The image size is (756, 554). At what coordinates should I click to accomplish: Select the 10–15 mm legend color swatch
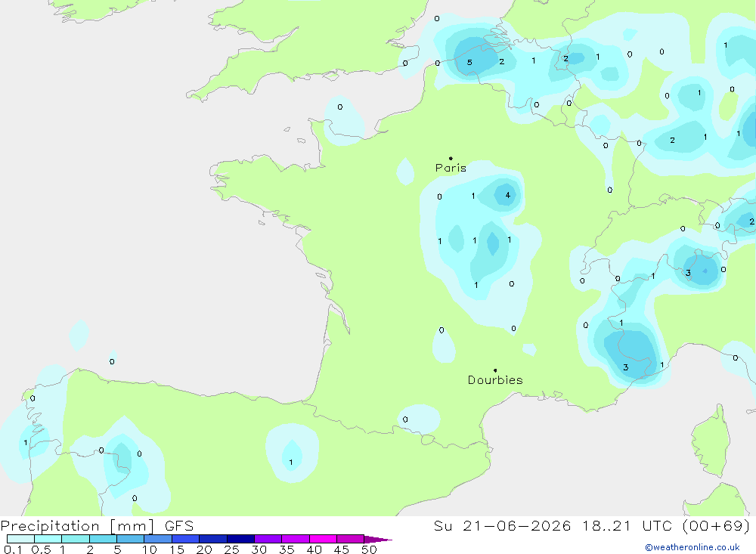[158, 539]
